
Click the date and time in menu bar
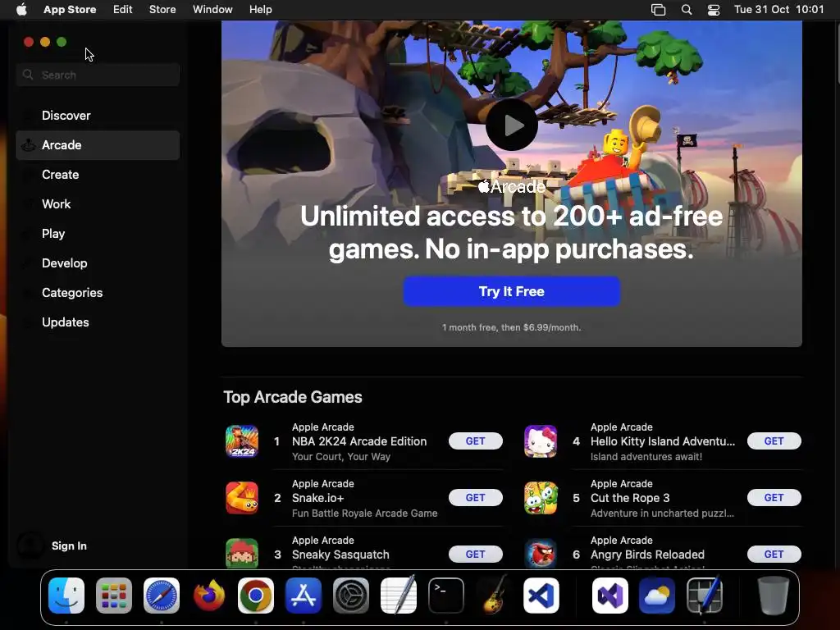coord(778,10)
